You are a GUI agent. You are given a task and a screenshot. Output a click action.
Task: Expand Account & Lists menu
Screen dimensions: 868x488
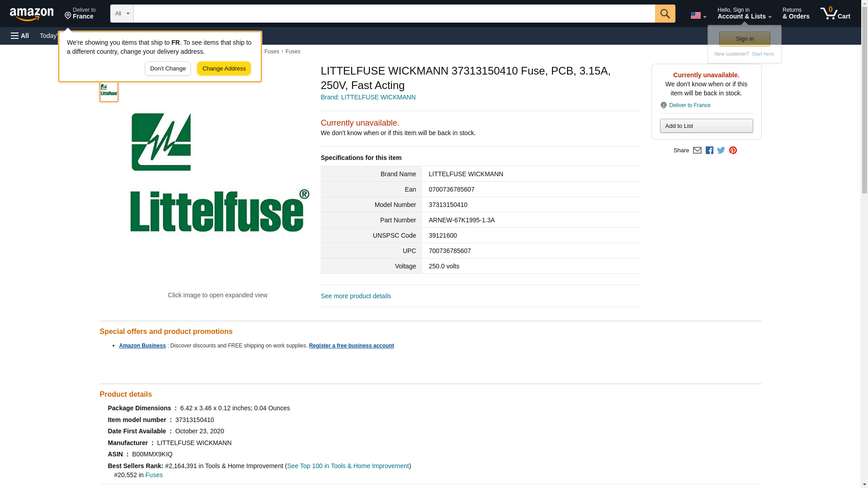[744, 14]
